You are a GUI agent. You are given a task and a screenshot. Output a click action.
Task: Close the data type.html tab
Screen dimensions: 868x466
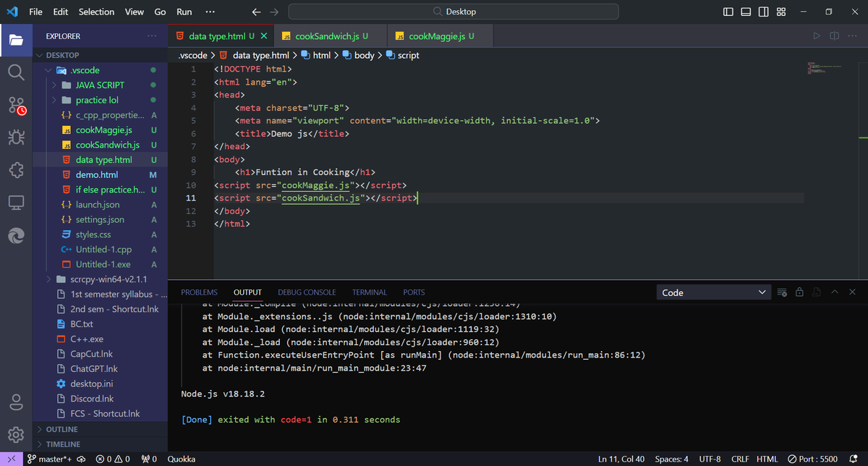click(x=263, y=35)
